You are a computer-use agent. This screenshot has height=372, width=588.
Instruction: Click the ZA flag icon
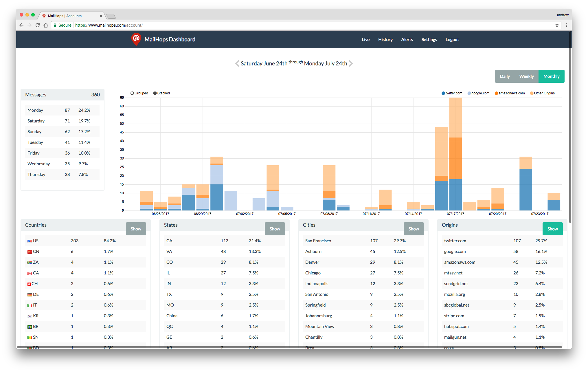pyautogui.click(x=30, y=262)
